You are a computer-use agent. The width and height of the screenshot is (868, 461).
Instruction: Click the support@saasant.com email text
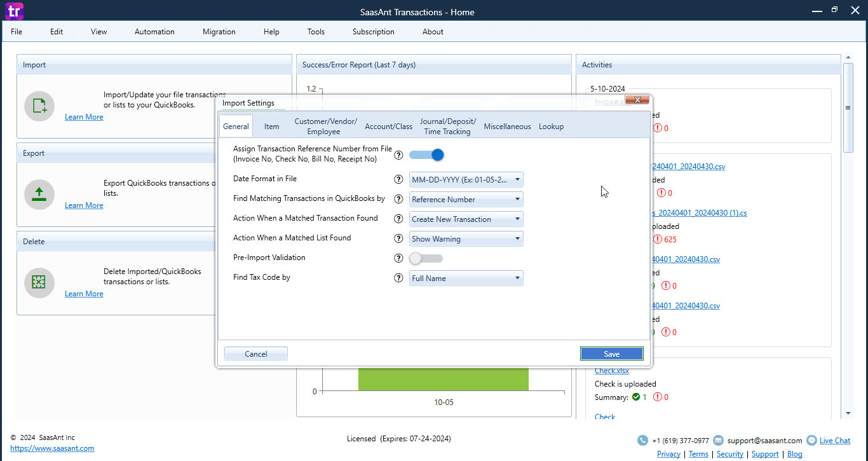pos(765,440)
